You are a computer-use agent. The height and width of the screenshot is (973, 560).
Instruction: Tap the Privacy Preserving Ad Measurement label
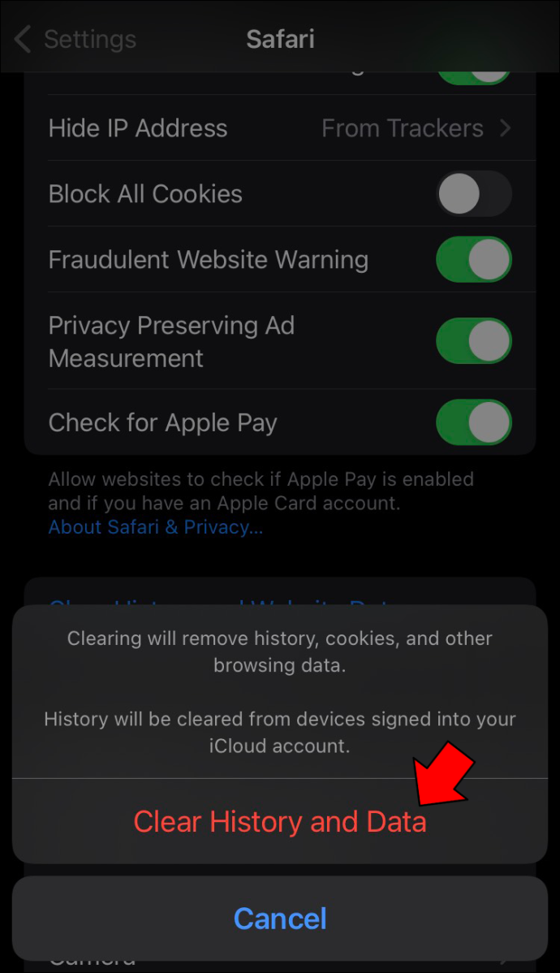coord(171,341)
